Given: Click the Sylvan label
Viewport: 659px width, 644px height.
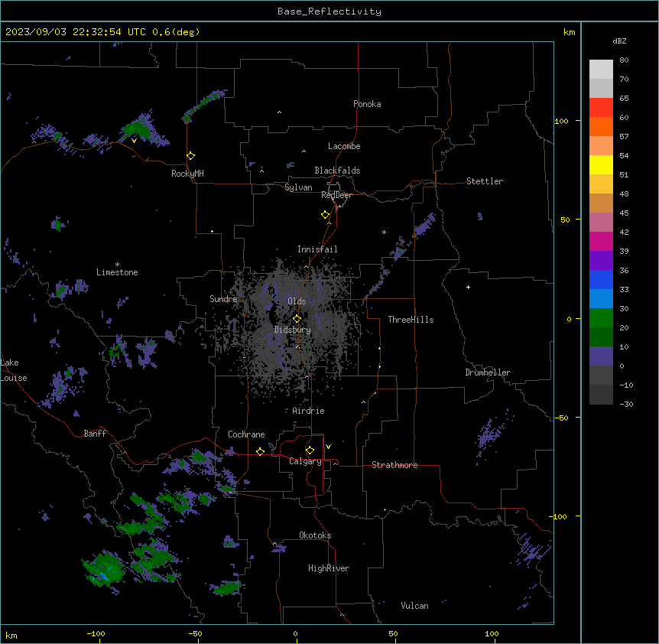Looking at the screenshot, I should (x=298, y=187).
